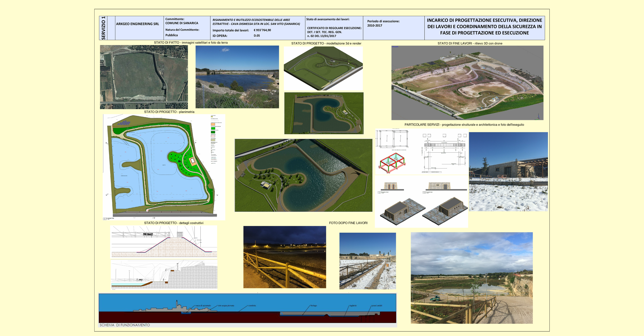The height and width of the screenshot is (336, 644).
Task: Click the 'FOTO DOPO FINE LAVORI' caption
Action: click(x=348, y=223)
